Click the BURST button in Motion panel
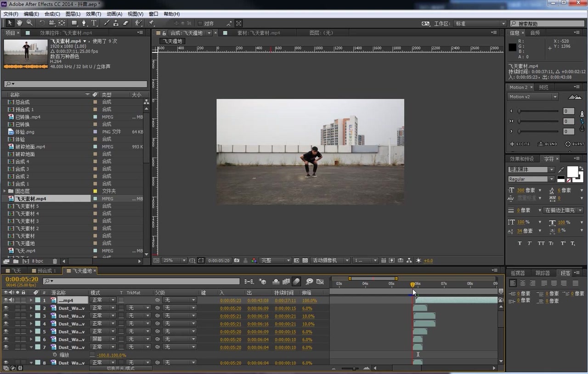 [x=575, y=144]
